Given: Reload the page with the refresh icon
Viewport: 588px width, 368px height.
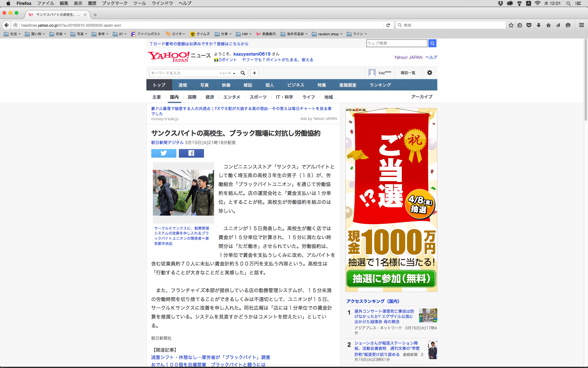Looking at the screenshot, I should click(x=388, y=25).
